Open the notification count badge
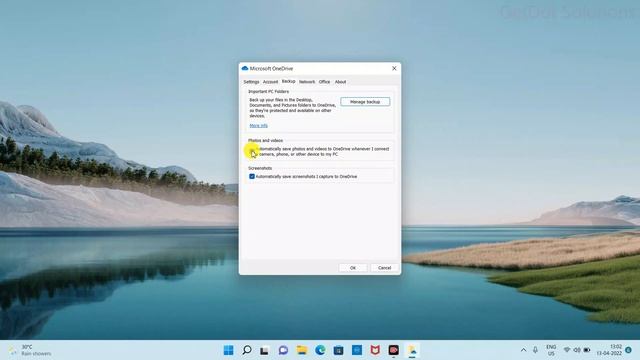Image resolution: width=640 pixels, height=360 pixels. tap(629, 350)
